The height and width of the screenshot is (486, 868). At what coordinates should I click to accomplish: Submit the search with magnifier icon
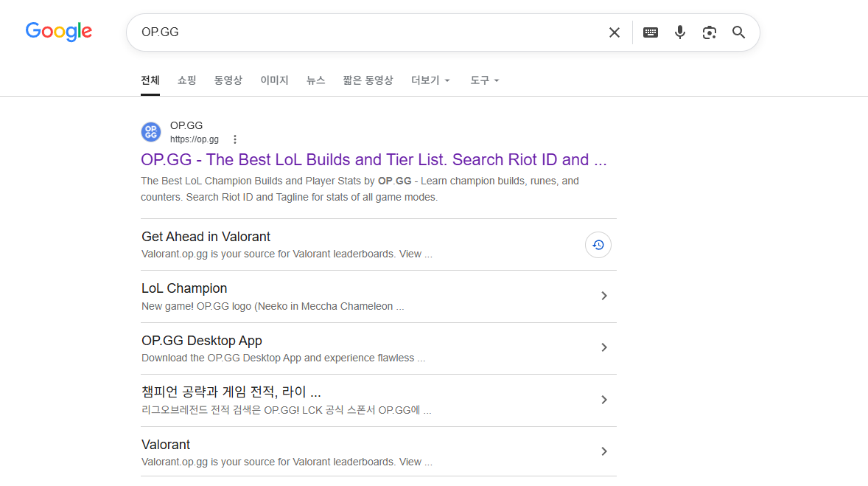(x=738, y=32)
